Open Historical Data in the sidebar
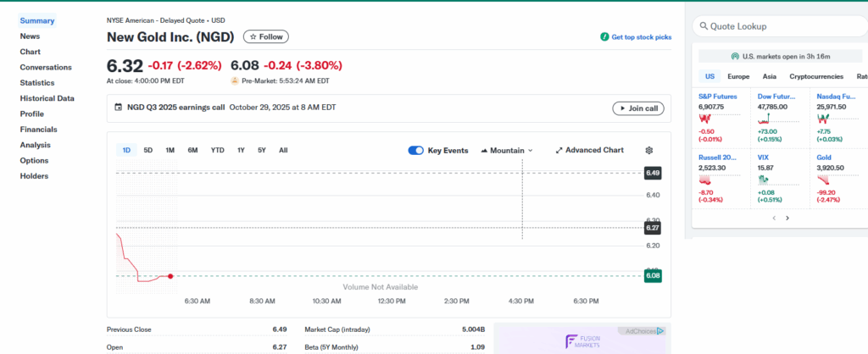 (x=47, y=98)
